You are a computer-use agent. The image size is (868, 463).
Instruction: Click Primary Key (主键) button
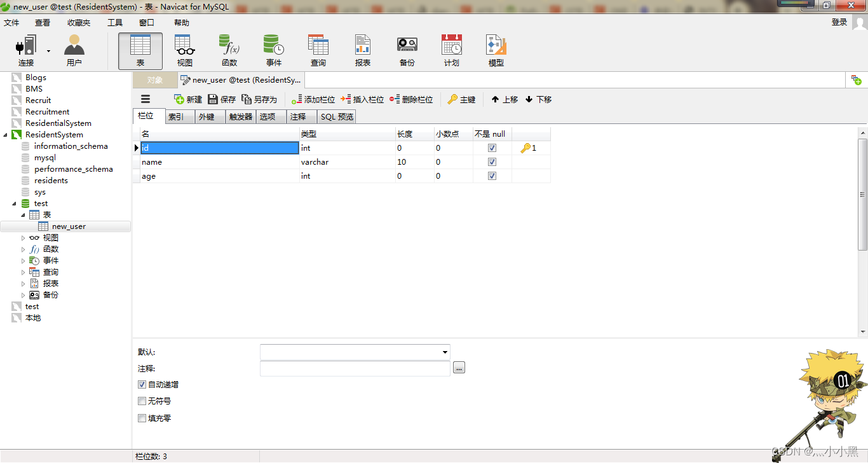pos(461,99)
